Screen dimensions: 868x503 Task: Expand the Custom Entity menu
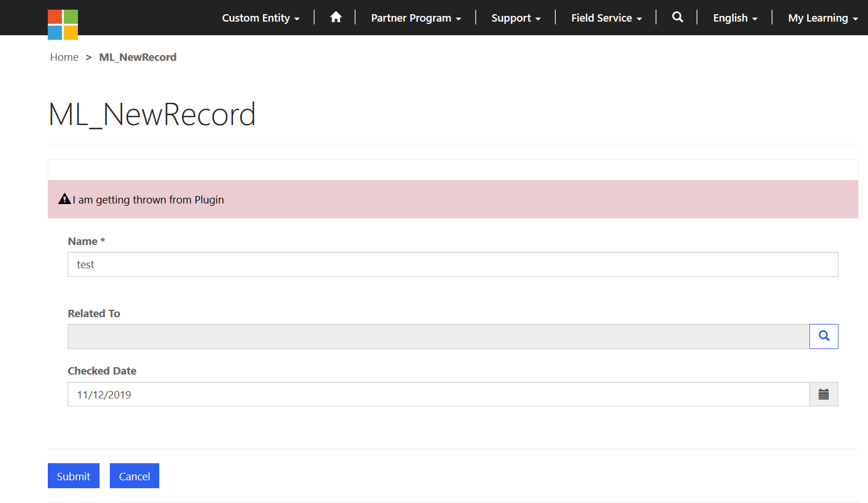click(261, 18)
